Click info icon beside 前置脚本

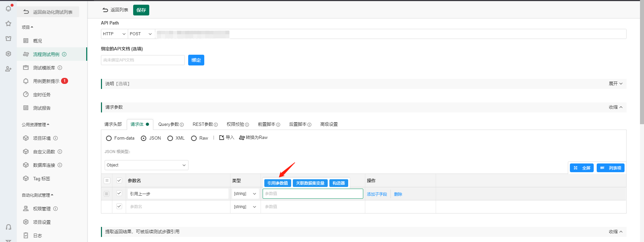tap(278, 125)
